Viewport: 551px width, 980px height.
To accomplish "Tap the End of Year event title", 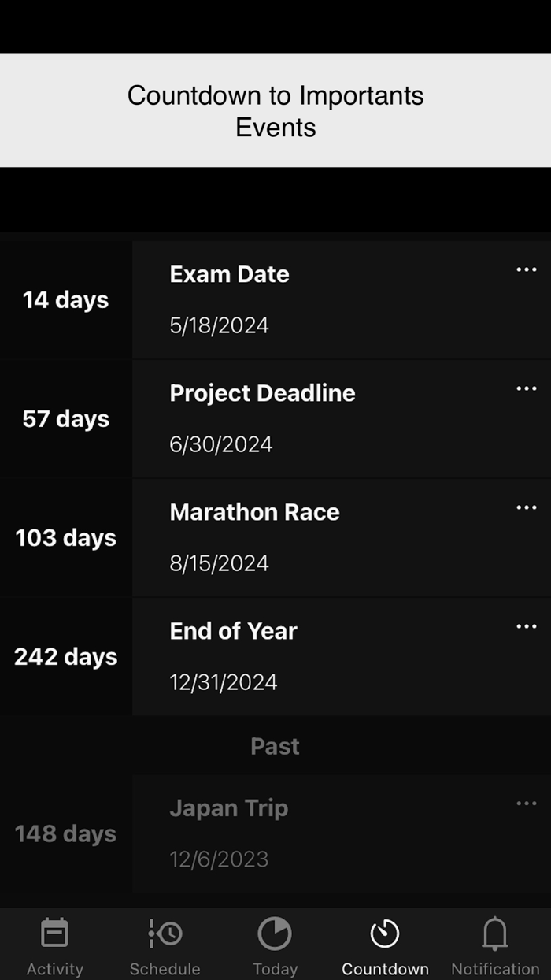I will point(233,630).
